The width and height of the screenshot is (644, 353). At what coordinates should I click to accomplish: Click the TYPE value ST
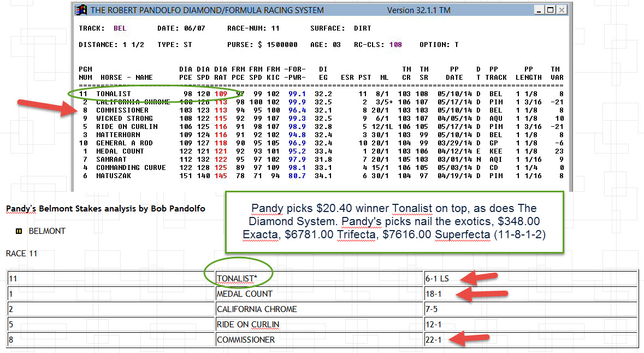[x=188, y=45]
